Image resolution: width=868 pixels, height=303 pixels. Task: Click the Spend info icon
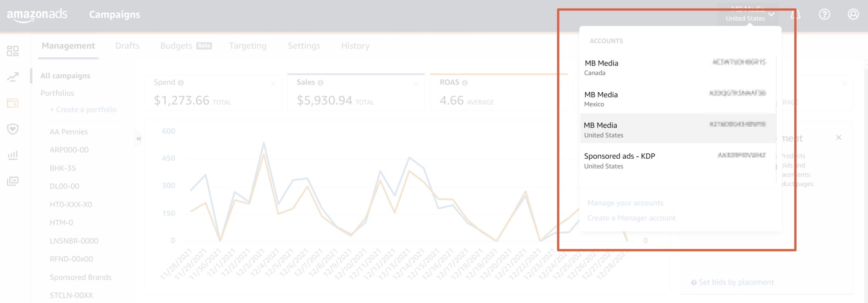coord(181,83)
